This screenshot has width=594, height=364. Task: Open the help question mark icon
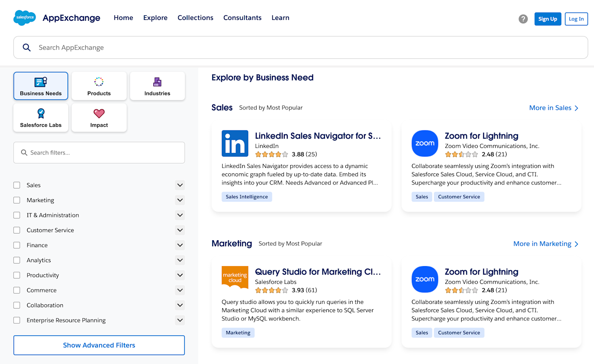[523, 19]
